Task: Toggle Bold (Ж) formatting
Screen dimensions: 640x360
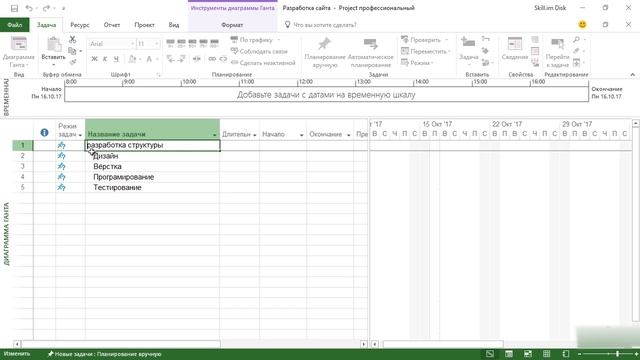Action: point(94,59)
